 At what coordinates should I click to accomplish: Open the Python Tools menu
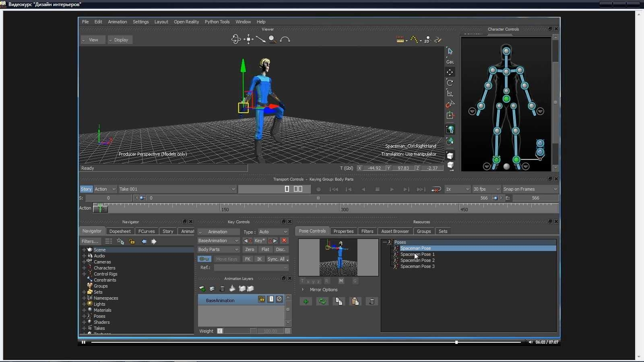click(217, 22)
